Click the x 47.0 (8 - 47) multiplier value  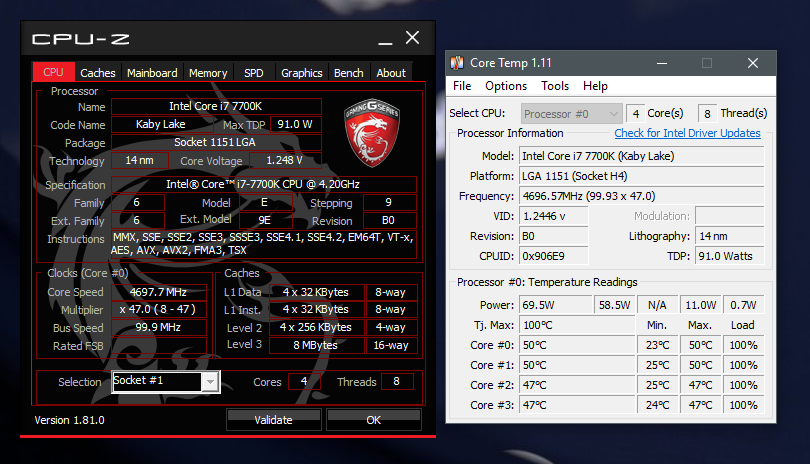point(159,309)
